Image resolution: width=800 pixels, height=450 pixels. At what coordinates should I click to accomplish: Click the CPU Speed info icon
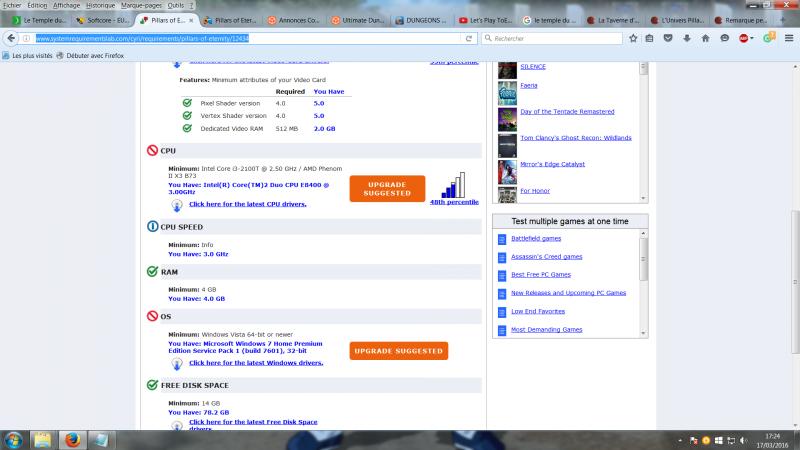pyautogui.click(x=152, y=226)
